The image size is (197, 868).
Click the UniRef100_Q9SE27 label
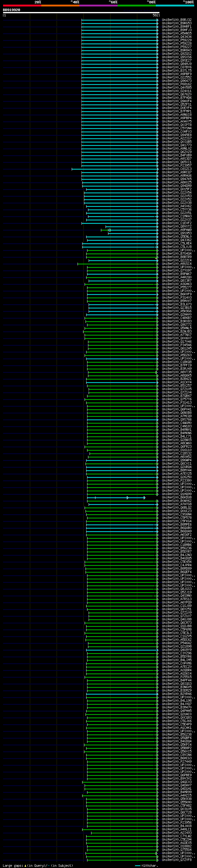177,61
